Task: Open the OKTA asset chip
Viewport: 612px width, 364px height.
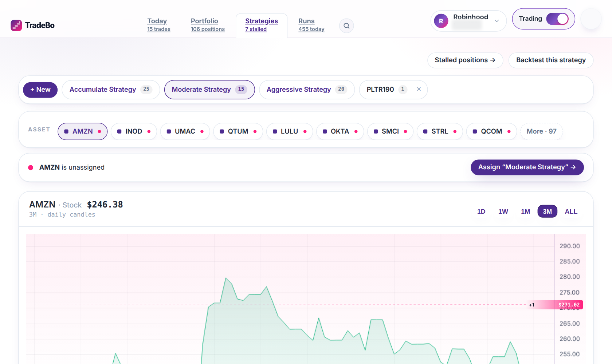Action: (x=340, y=131)
